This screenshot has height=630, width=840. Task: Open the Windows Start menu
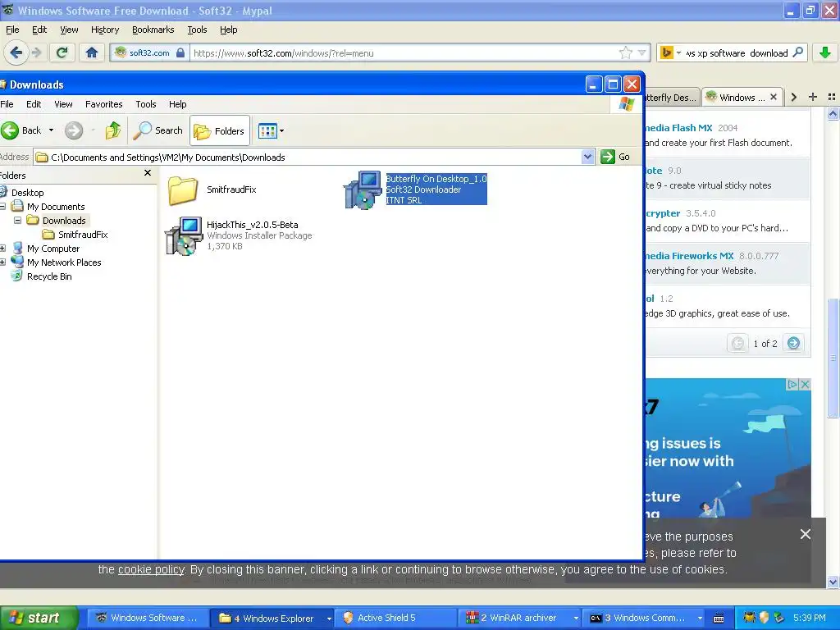pyautogui.click(x=39, y=618)
